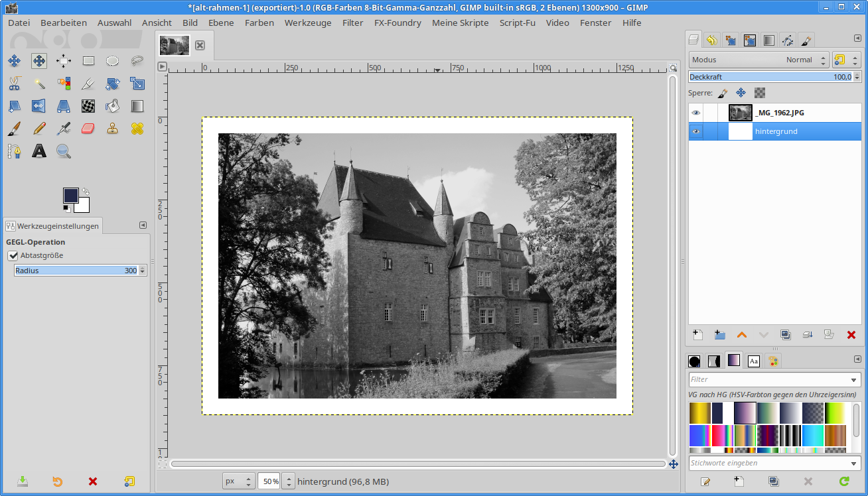The width and height of the screenshot is (868, 496).
Task: Switch to the Undo History tab
Action: (711, 40)
